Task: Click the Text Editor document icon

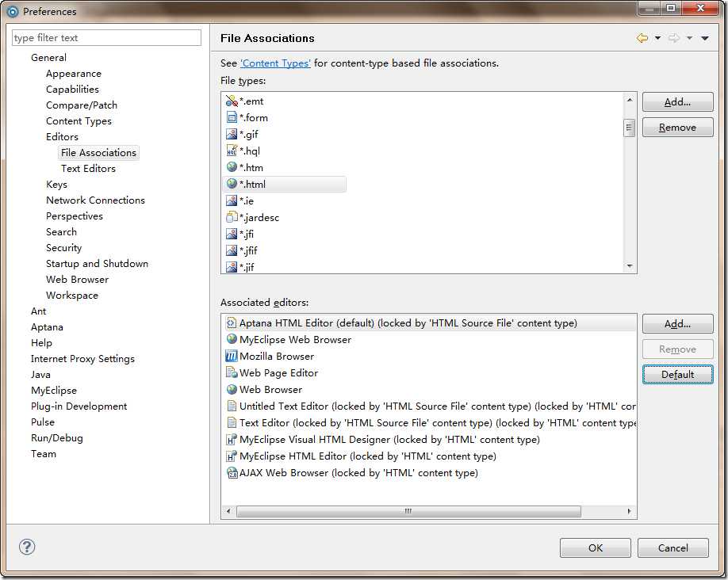Action: (232, 422)
